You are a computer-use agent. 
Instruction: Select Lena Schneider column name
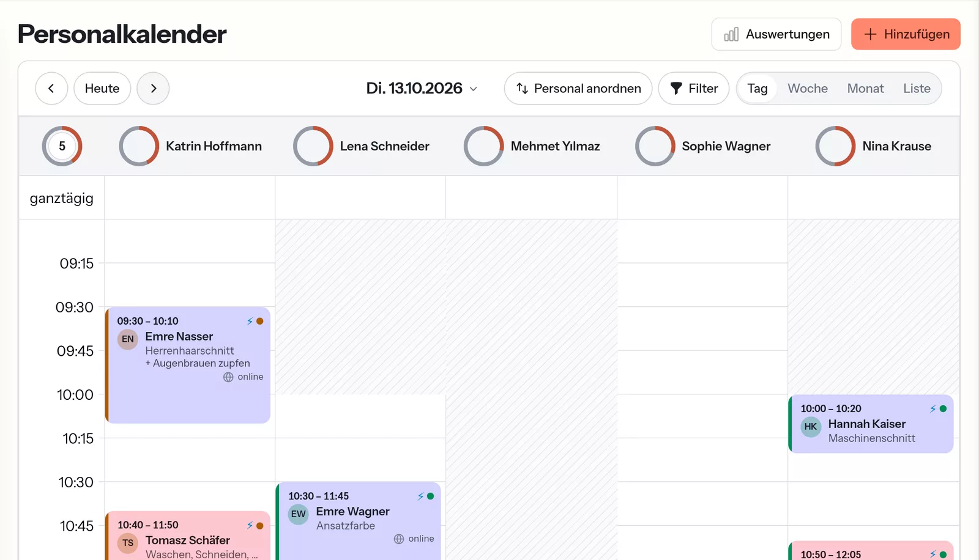[x=384, y=146]
